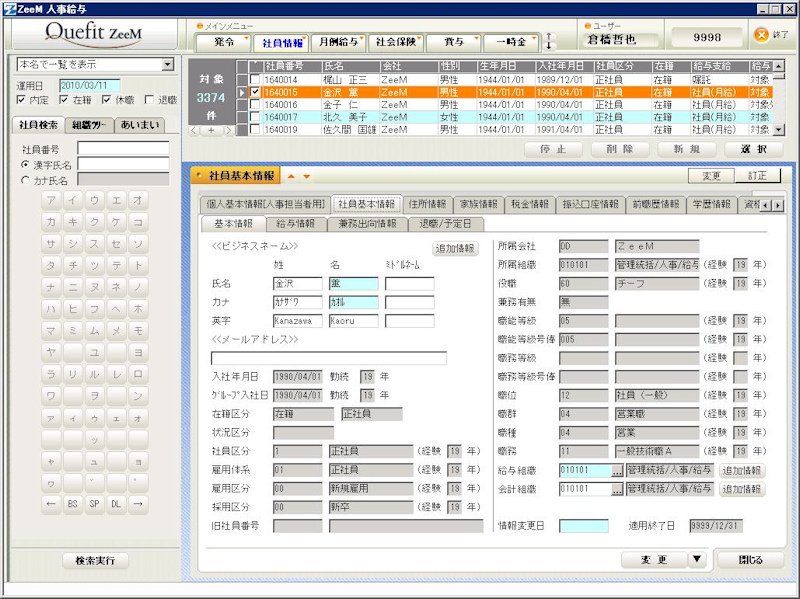Click the 訂正 button in header
The image size is (800, 599).
(758, 176)
